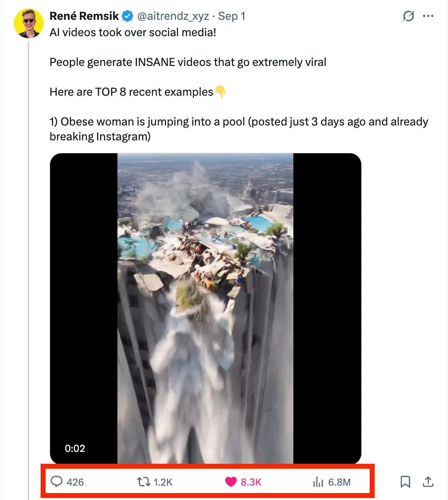Toggle a repost of this tweet
448x500 pixels.
(142, 482)
